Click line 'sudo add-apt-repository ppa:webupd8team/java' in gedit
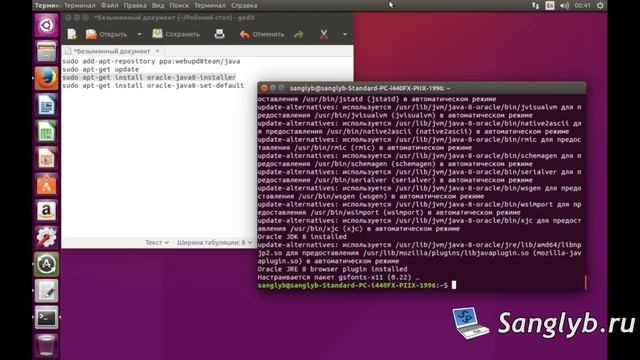 point(151,61)
